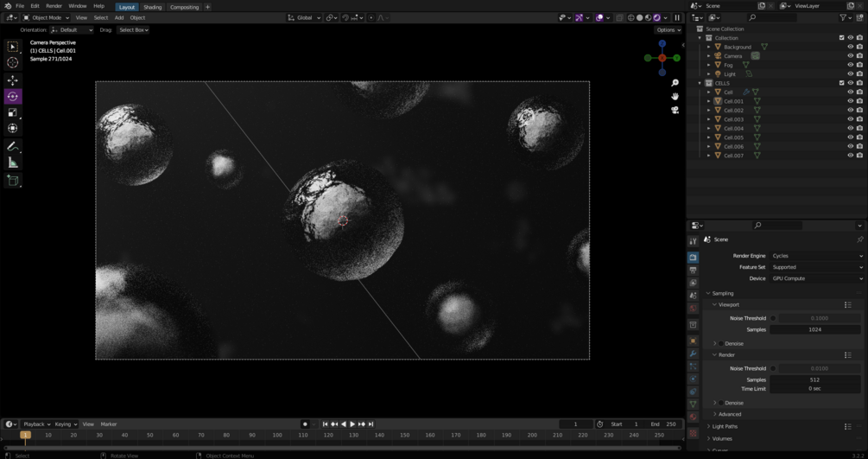Screen dimensions: 868x459
Task: Open the Device dropdown set to GPU Compute
Action: coord(816,278)
